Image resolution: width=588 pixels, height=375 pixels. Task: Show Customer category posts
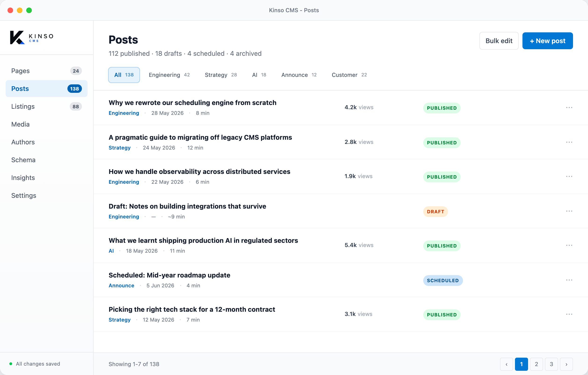[349, 75]
